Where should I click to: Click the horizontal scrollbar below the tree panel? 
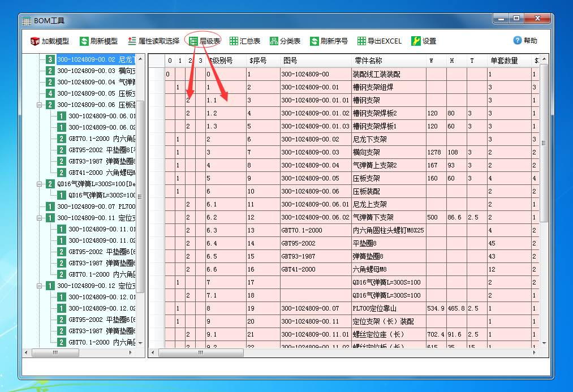[55, 352]
